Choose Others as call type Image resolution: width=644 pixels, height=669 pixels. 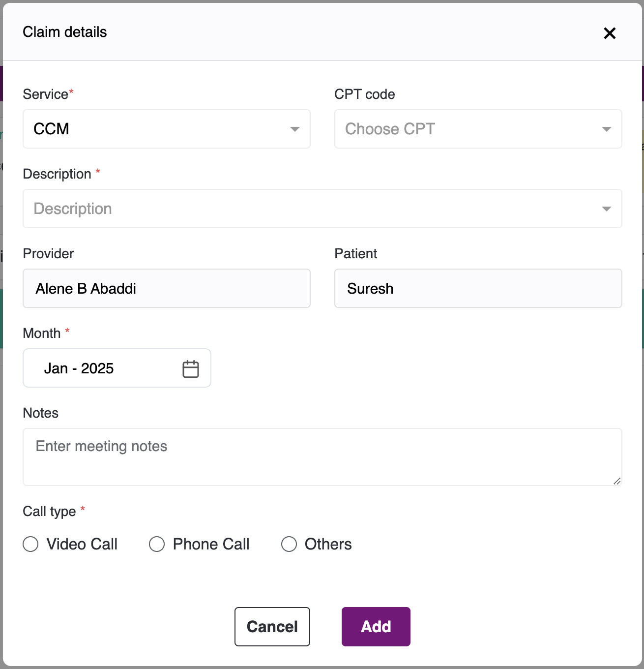click(x=289, y=544)
